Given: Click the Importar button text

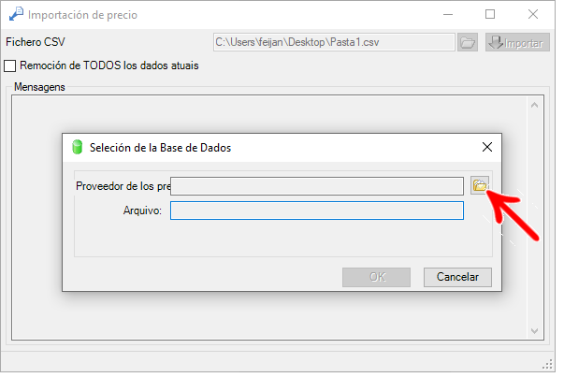Looking at the screenshot, I should tap(524, 44).
